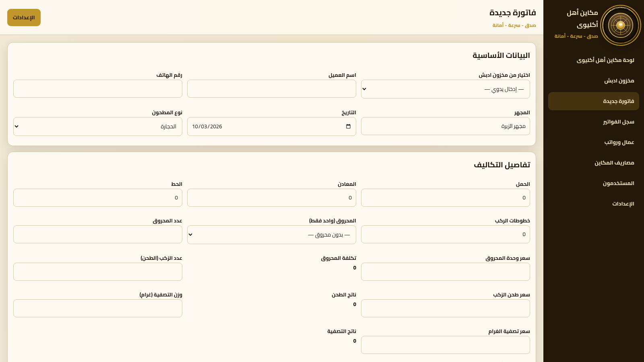Open سجل الفواتير in the sidebar
This screenshot has height=362, width=644.
(594, 122)
